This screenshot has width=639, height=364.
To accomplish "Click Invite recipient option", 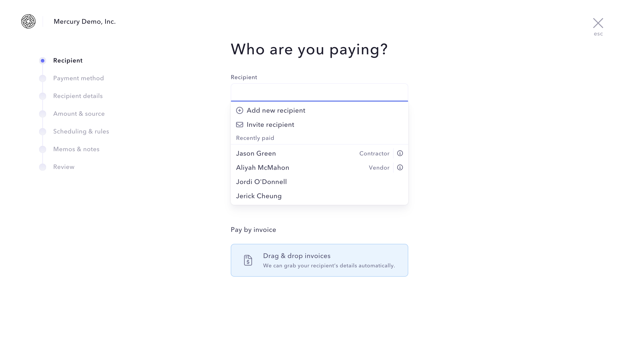I will click(x=270, y=125).
